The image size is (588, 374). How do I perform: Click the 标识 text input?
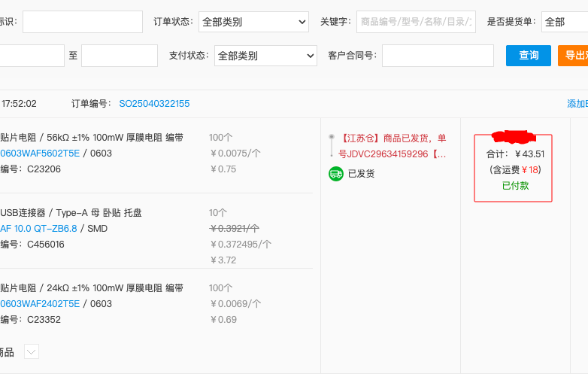tap(82, 23)
